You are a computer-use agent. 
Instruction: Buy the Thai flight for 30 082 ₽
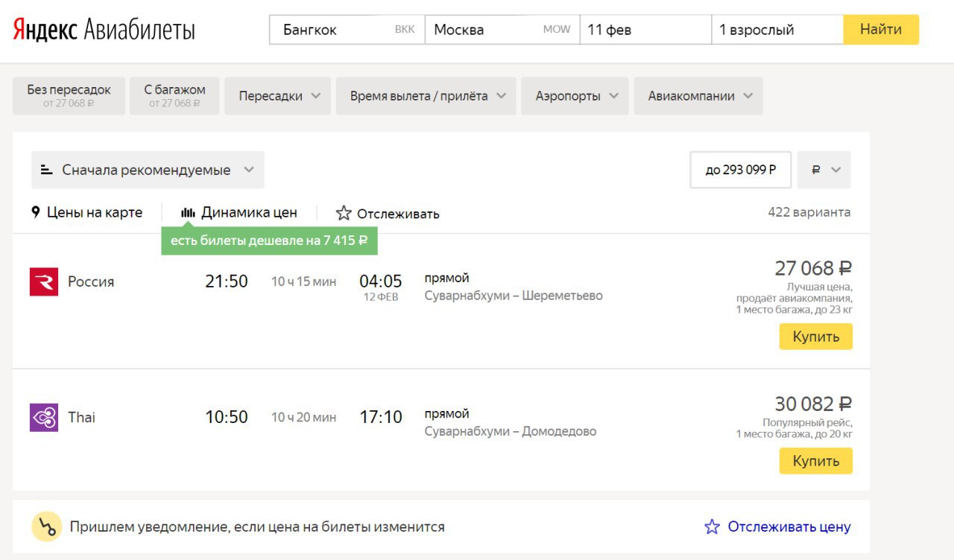tap(815, 461)
